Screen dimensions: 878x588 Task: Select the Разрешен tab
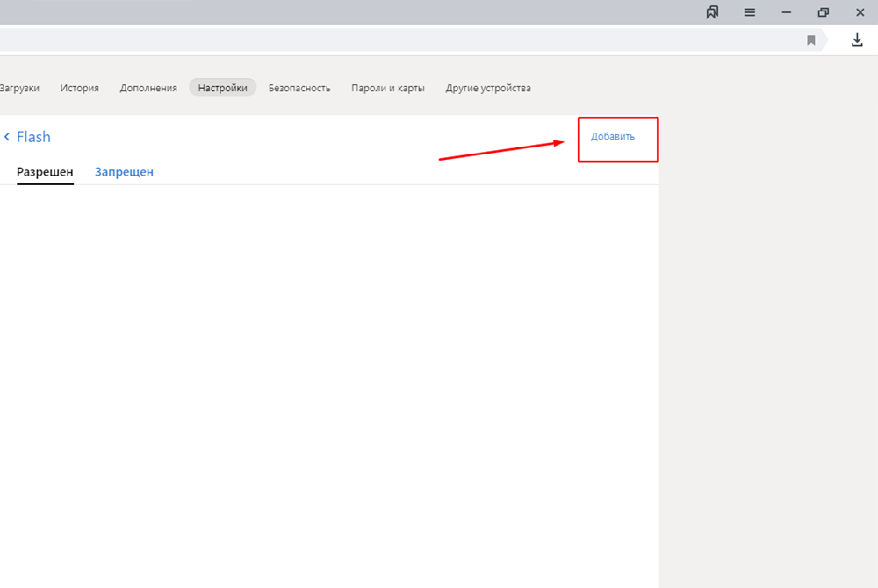(45, 172)
